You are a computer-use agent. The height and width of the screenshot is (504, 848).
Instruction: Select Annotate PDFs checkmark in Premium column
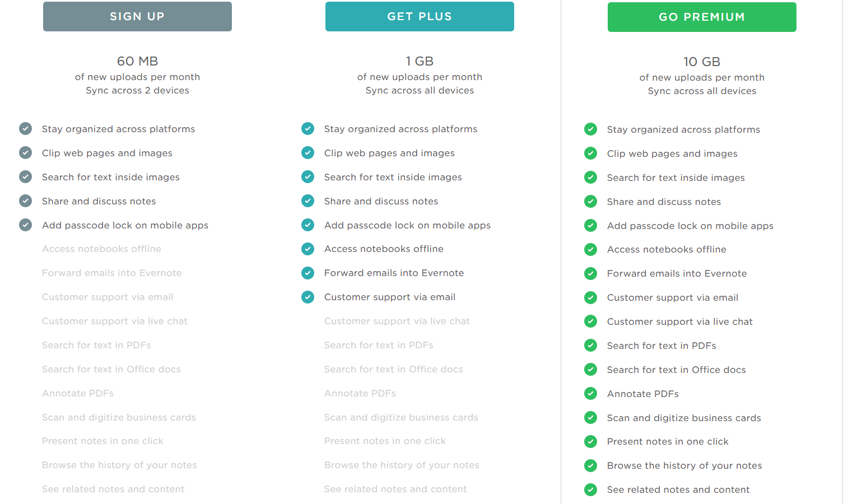(590, 393)
